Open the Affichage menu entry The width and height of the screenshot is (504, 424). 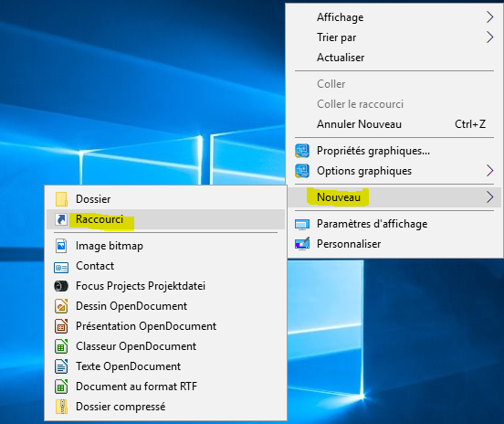coord(394,17)
